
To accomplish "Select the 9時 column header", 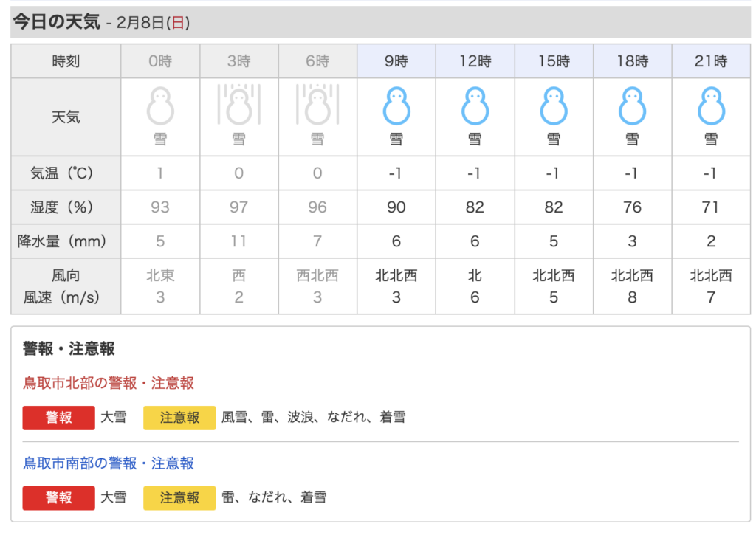I will point(396,61).
